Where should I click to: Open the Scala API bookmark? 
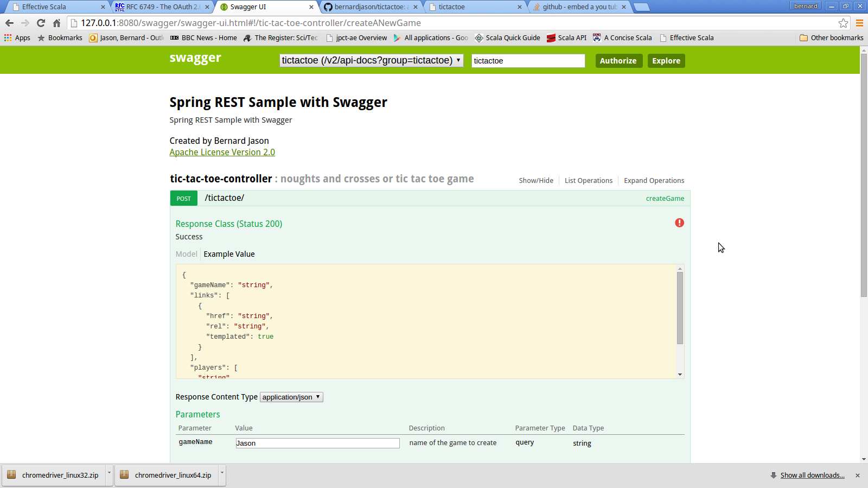[567, 38]
